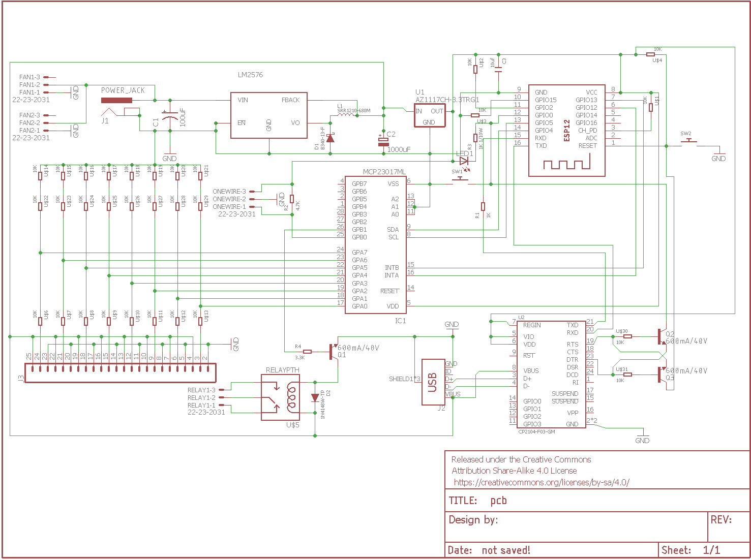Viewport: 751px width, 560px height.
Task: Click the VBUS pin label on CP2104
Action: click(531, 371)
